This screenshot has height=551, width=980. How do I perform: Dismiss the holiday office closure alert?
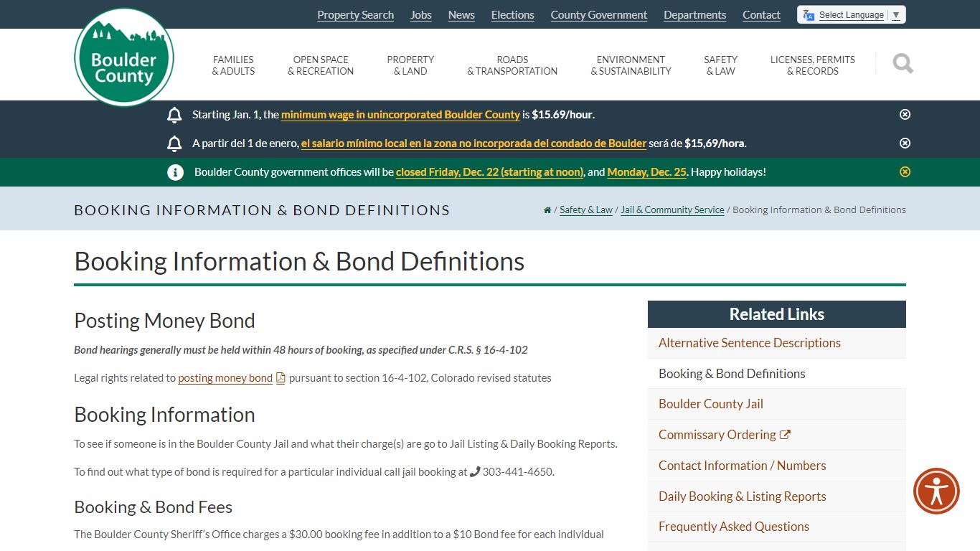[905, 171]
